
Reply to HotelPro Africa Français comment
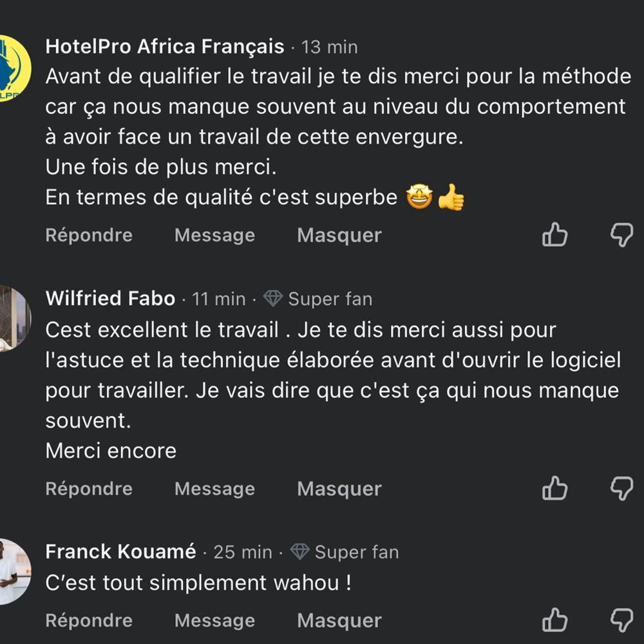(89, 236)
